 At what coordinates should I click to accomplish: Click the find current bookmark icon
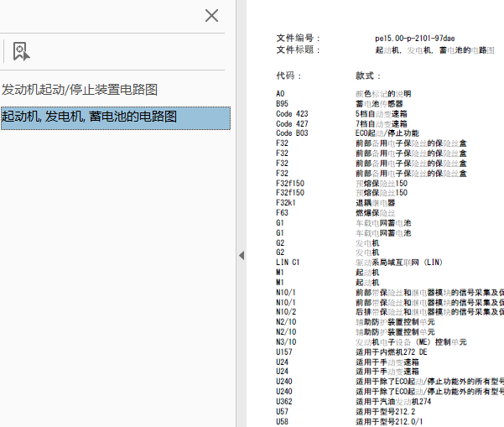21,51
